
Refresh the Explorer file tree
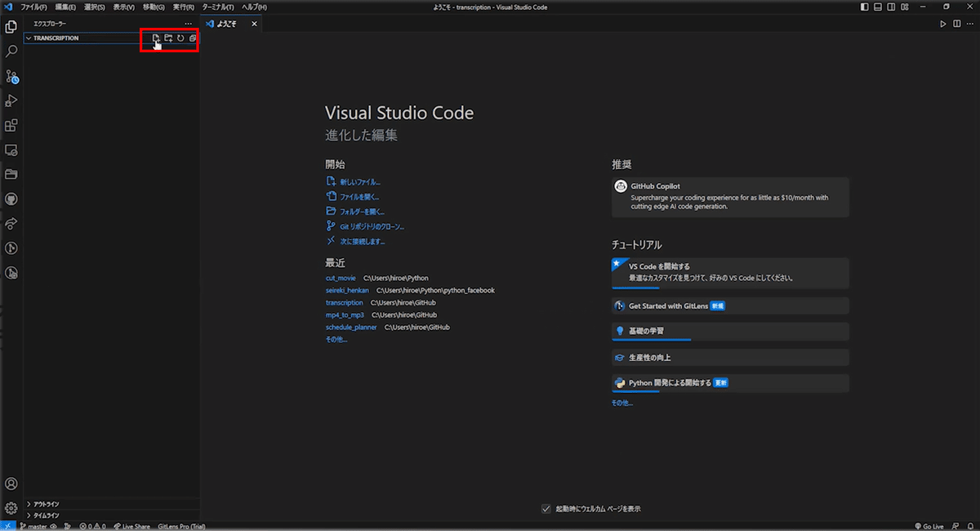pyautogui.click(x=180, y=38)
